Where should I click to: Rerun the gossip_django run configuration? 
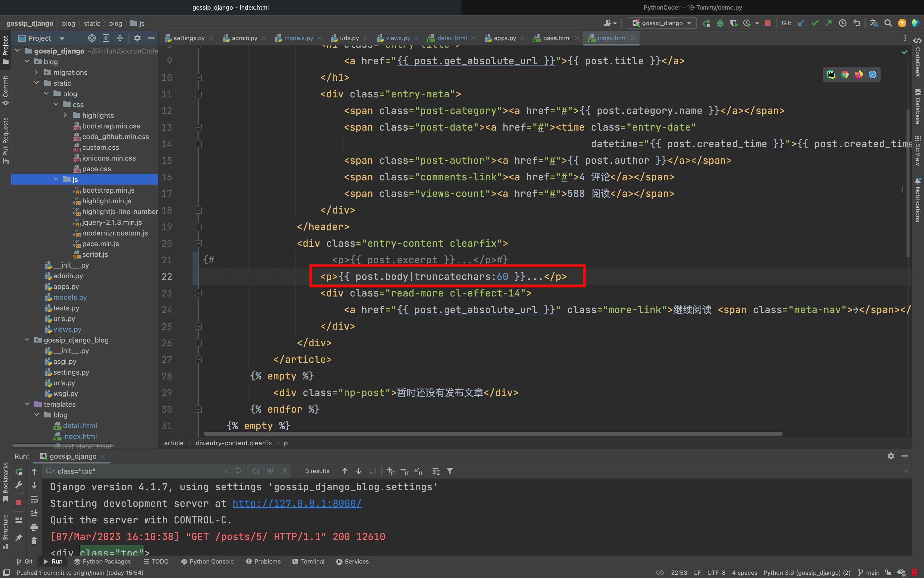(x=706, y=23)
